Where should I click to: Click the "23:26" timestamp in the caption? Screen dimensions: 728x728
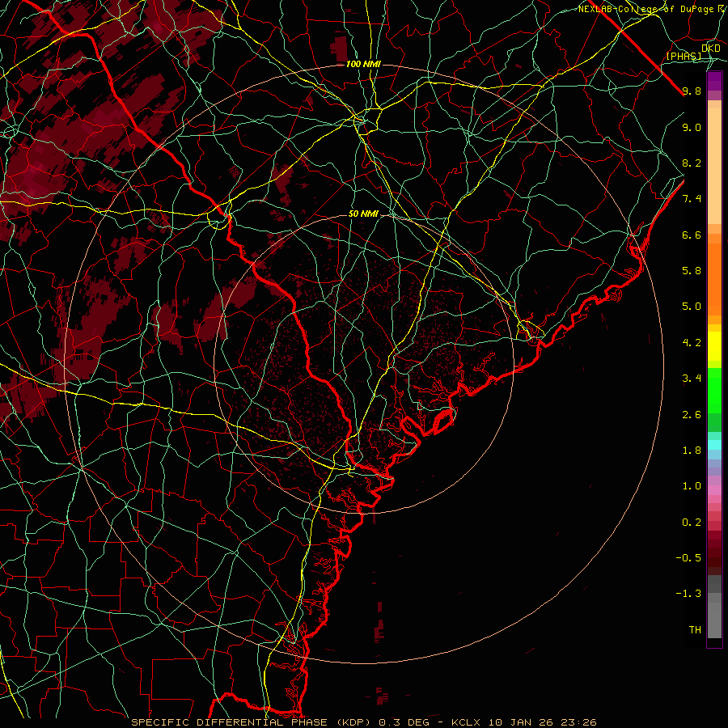coord(578,722)
